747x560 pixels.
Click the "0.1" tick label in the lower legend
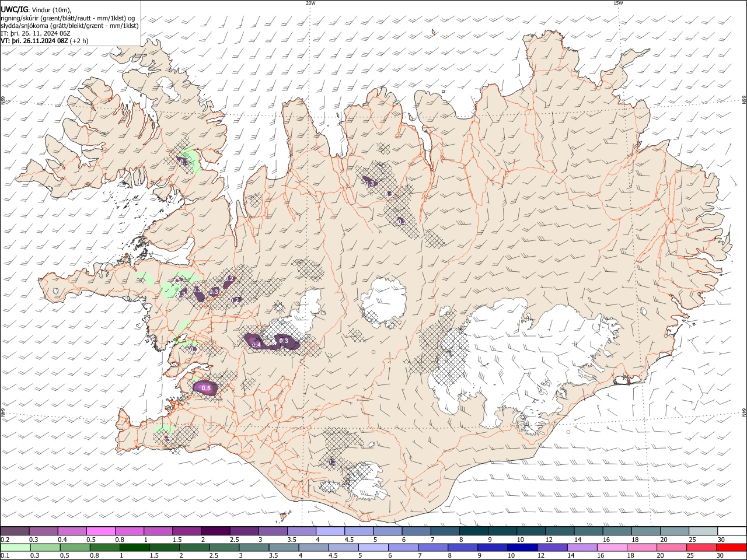point(5,556)
